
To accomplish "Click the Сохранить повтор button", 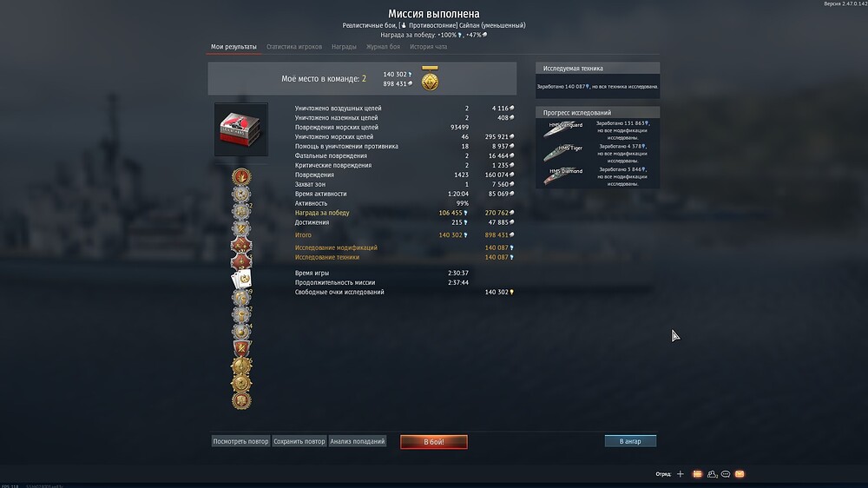I will (x=299, y=441).
